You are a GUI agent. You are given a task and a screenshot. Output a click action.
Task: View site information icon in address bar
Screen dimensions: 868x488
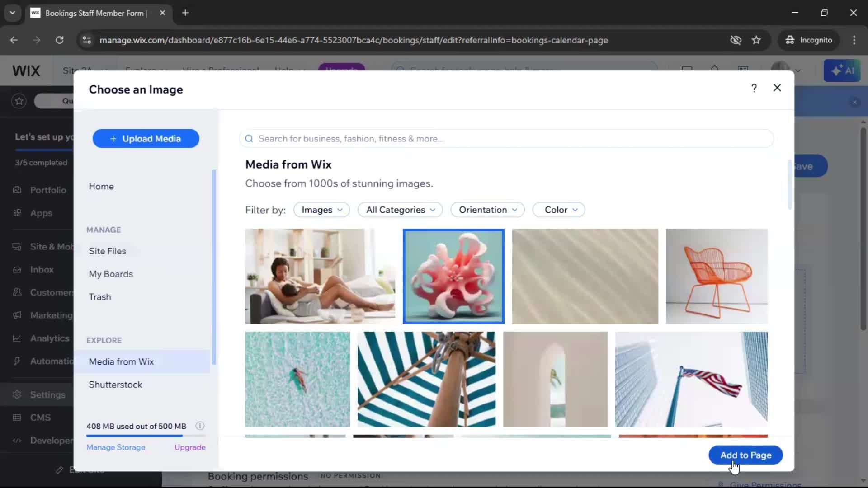pos(86,40)
